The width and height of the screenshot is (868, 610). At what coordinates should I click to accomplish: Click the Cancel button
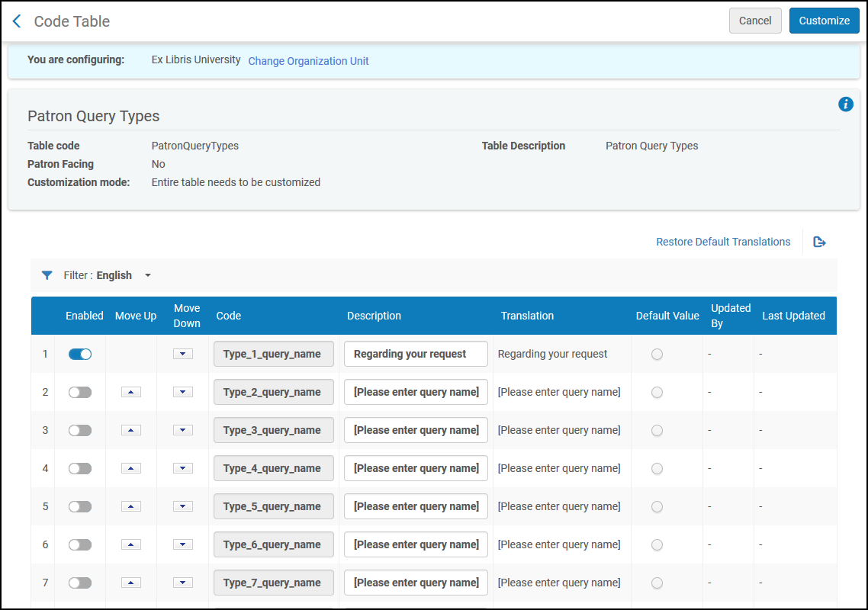coord(755,21)
